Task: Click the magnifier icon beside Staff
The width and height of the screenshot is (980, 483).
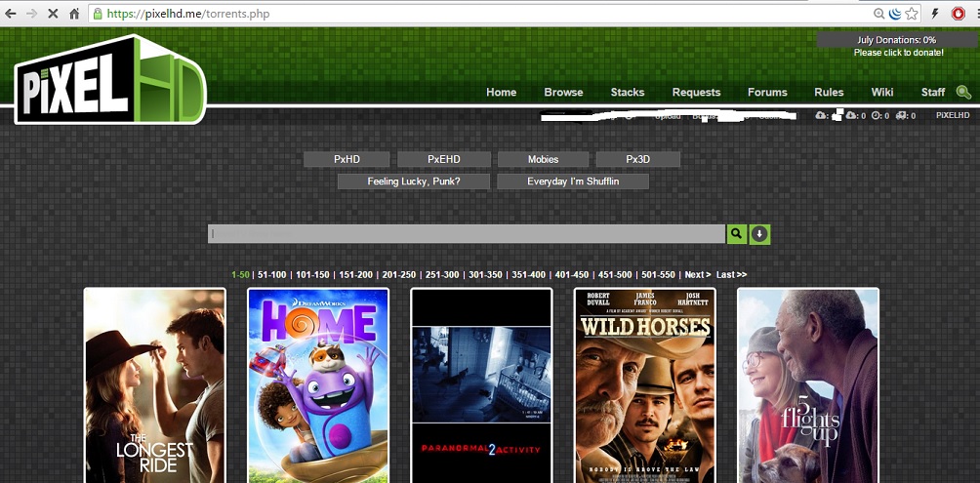Action: click(x=963, y=93)
